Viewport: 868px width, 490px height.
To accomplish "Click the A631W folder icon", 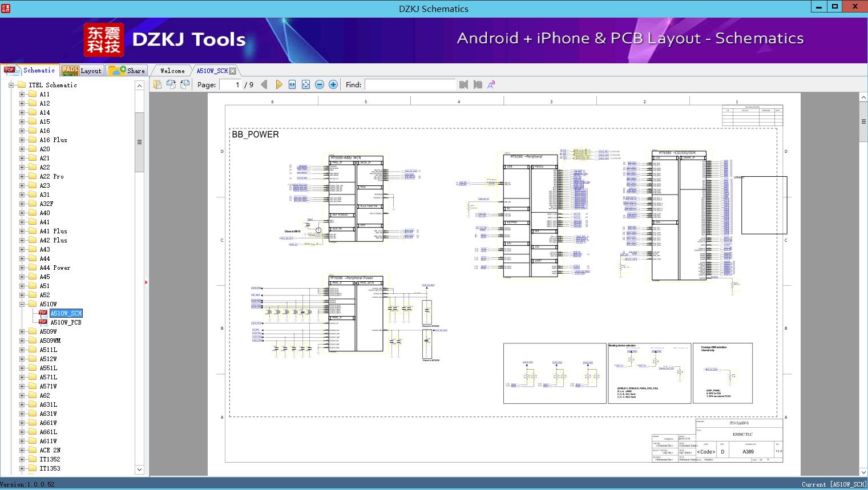I will [x=33, y=414].
